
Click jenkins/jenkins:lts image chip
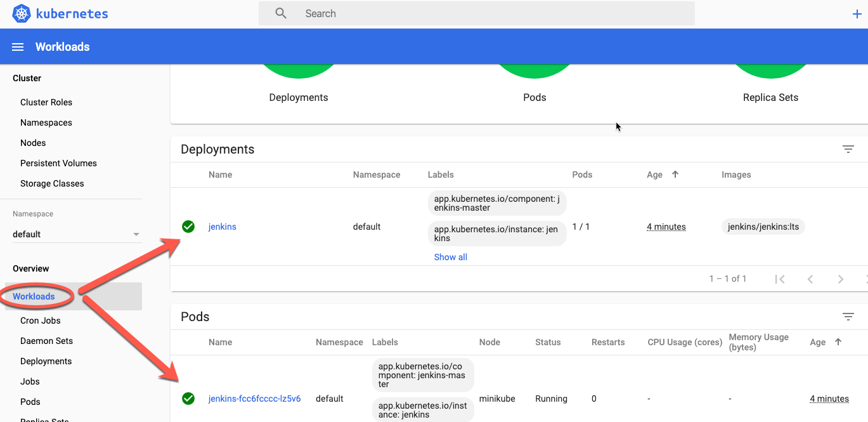[763, 227]
